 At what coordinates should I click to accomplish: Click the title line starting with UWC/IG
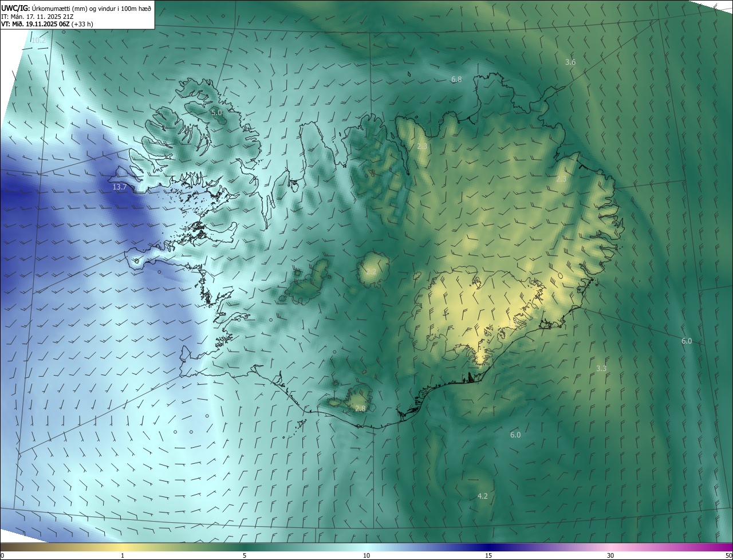[76, 8]
